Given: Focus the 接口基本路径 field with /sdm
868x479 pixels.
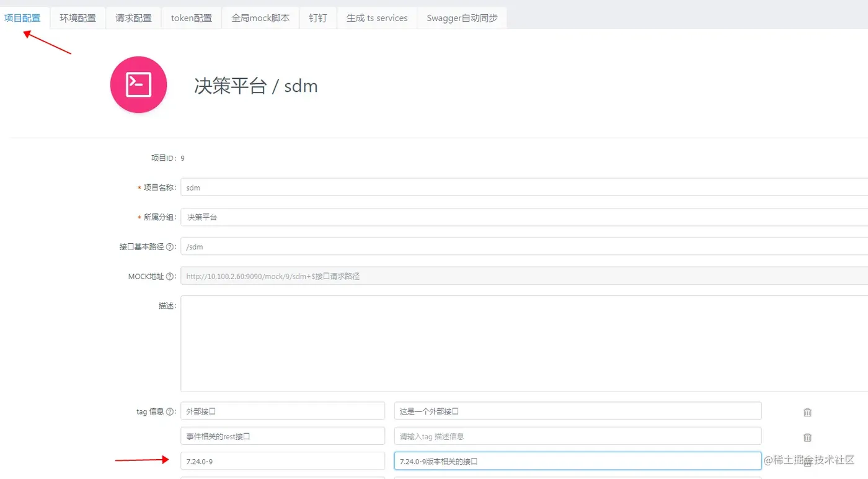Looking at the screenshot, I should [525, 247].
